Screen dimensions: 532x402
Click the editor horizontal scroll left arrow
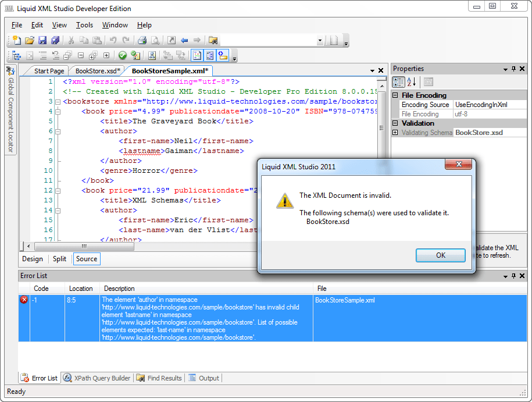(x=28, y=247)
